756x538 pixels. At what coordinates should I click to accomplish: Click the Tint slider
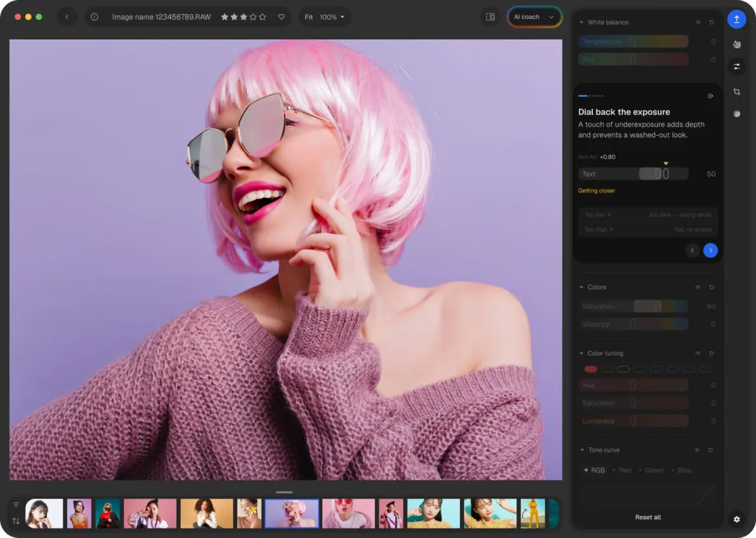633,59
